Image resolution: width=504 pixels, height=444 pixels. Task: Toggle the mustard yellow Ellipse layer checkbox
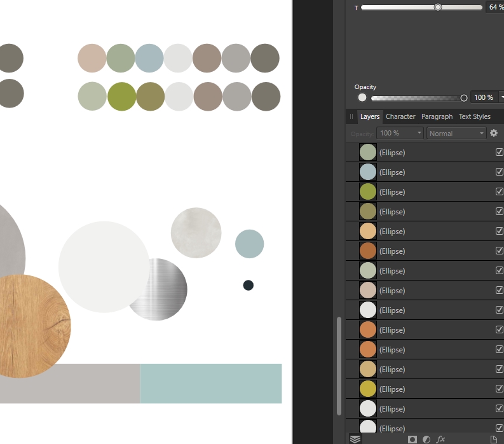pos(499,389)
